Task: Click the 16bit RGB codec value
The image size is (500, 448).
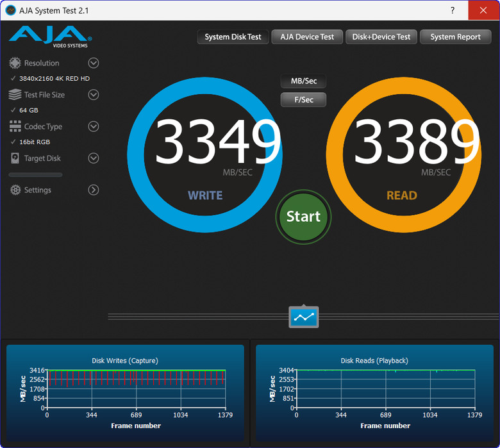Action: coord(35,142)
